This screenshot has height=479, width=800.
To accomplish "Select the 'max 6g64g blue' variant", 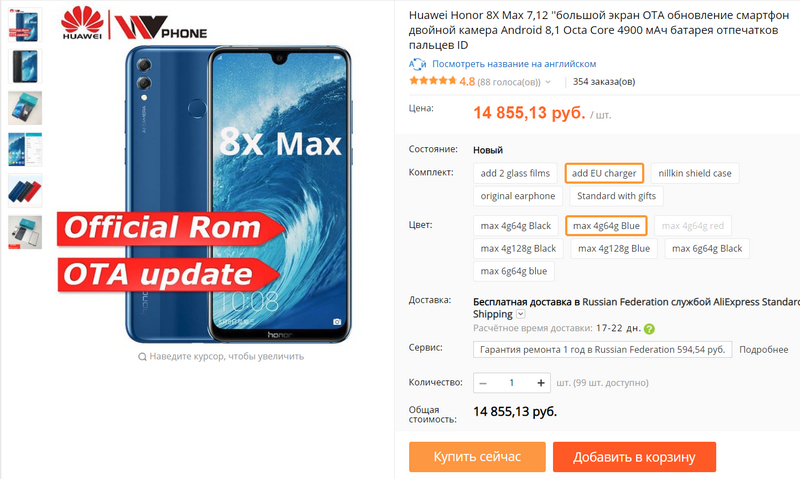I will click(x=514, y=271).
